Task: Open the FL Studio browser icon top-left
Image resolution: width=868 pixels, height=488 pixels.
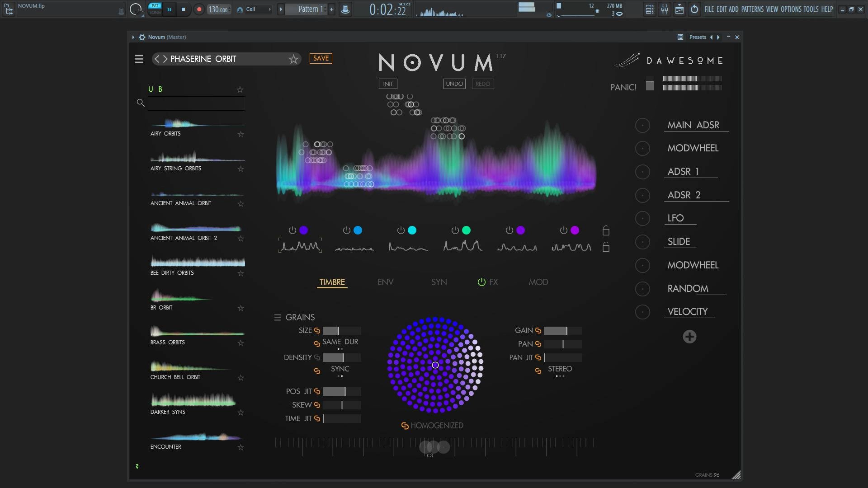Action: click(9, 9)
